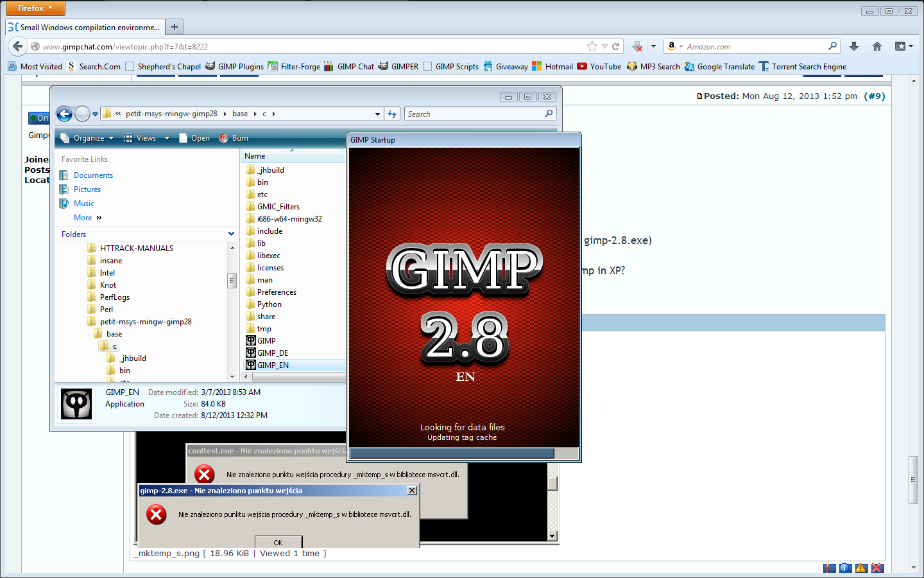This screenshot has width=924, height=578.
Task: Go back in the Explorer window
Action: (64, 114)
